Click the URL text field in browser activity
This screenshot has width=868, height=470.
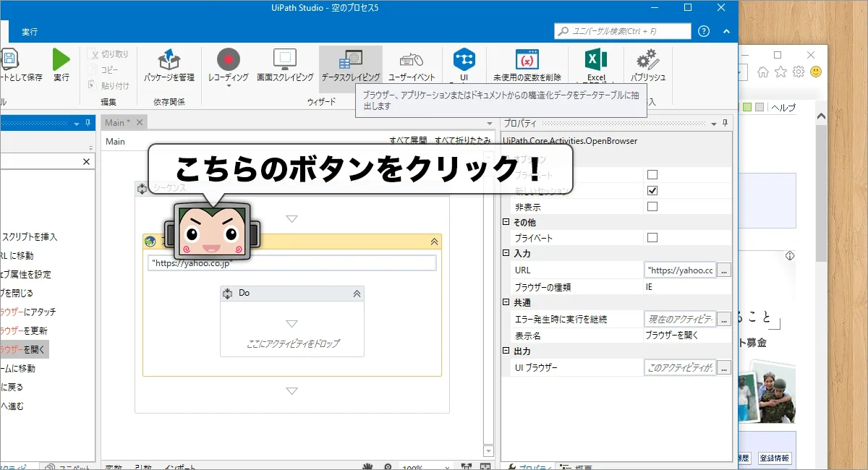[292, 263]
